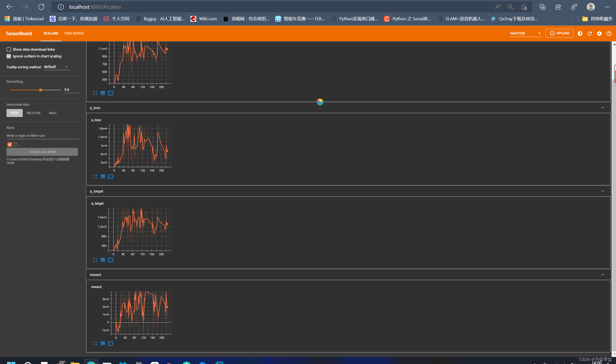Toggle fullscreen size for q_loss chart
Viewport: 616px width, 364px height.
95,177
